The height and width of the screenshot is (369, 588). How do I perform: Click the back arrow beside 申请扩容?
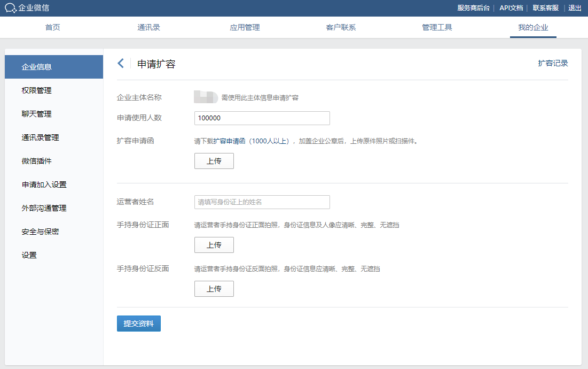(x=120, y=64)
